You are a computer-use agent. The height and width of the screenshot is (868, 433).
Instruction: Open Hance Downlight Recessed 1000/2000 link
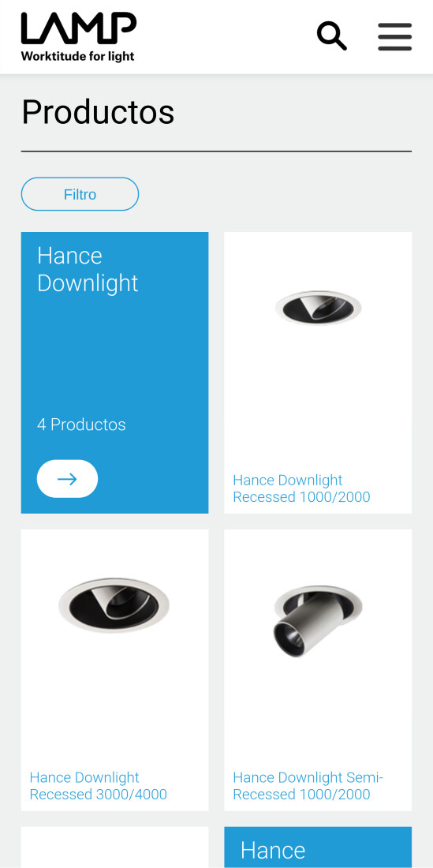pyautogui.click(x=301, y=488)
